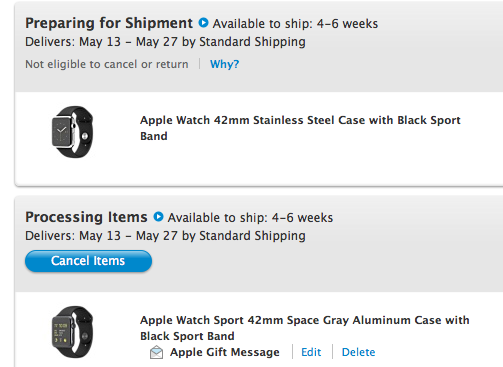The width and height of the screenshot is (503, 367).
Task: Click blue arrow icon beside Processing Items
Action: coord(158,217)
